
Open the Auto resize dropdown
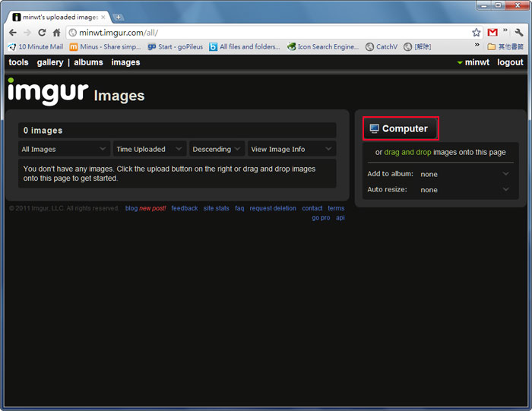465,190
